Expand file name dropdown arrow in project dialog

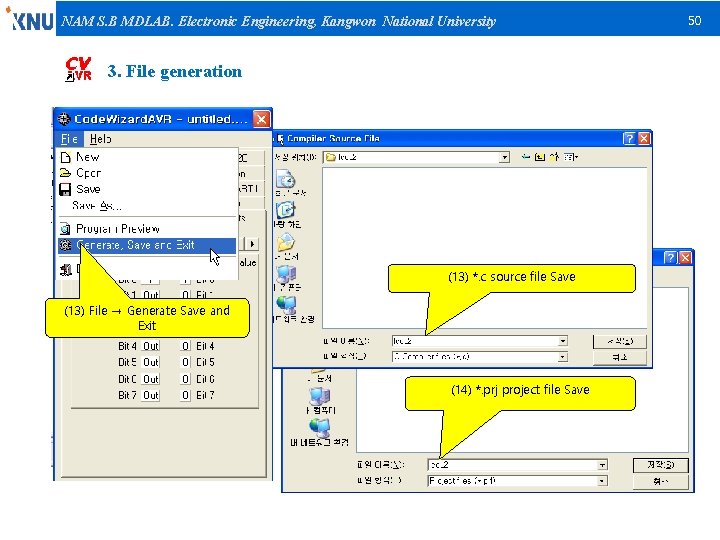click(x=602, y=465)
